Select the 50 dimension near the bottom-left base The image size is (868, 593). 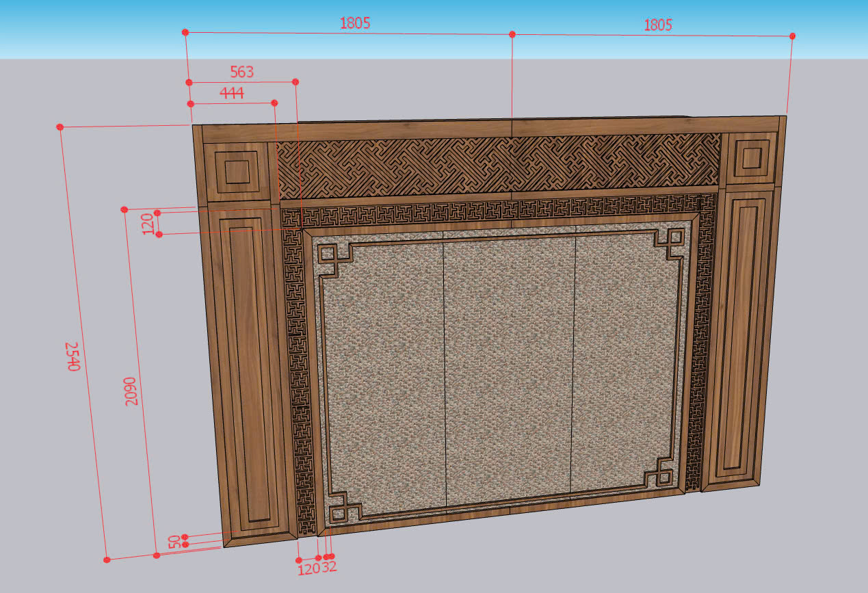tap(173, 542)
